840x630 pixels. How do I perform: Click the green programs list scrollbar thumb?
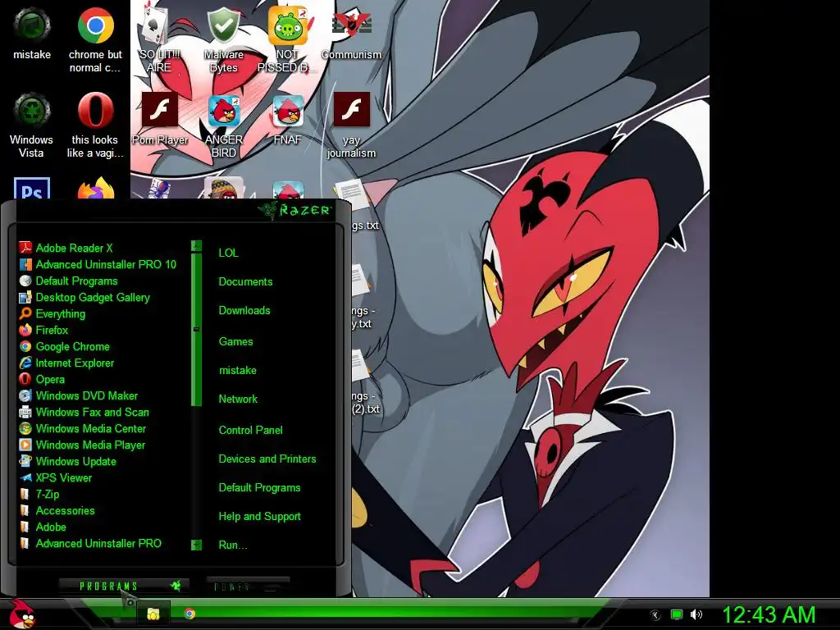(197, 330)
